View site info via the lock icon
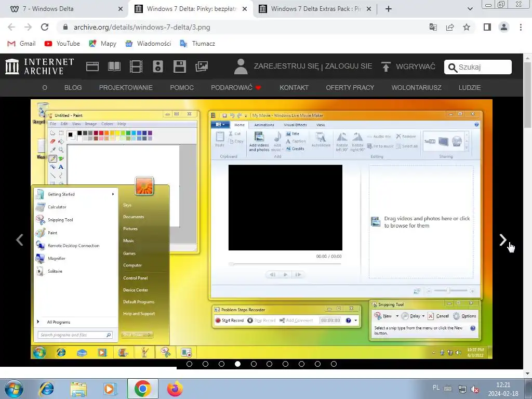 [x=65, y=27]
